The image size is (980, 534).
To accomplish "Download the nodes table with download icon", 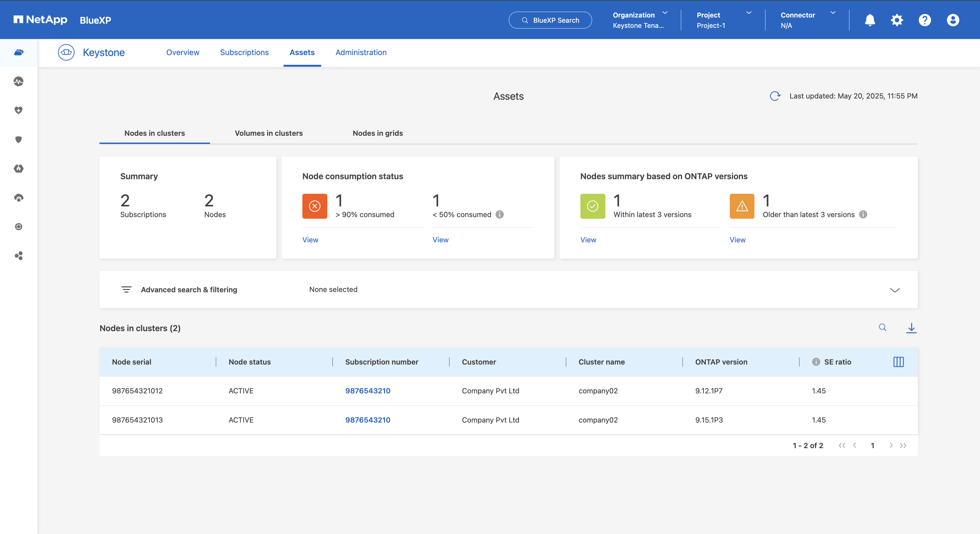I will [x=911, y=328].
